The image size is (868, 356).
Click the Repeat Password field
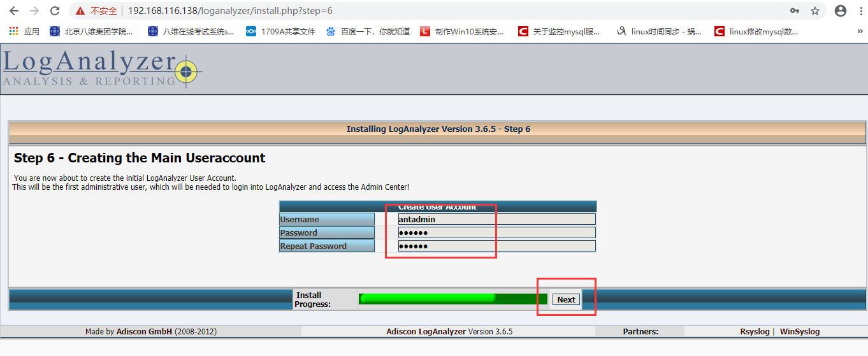(x=497, y=246)
